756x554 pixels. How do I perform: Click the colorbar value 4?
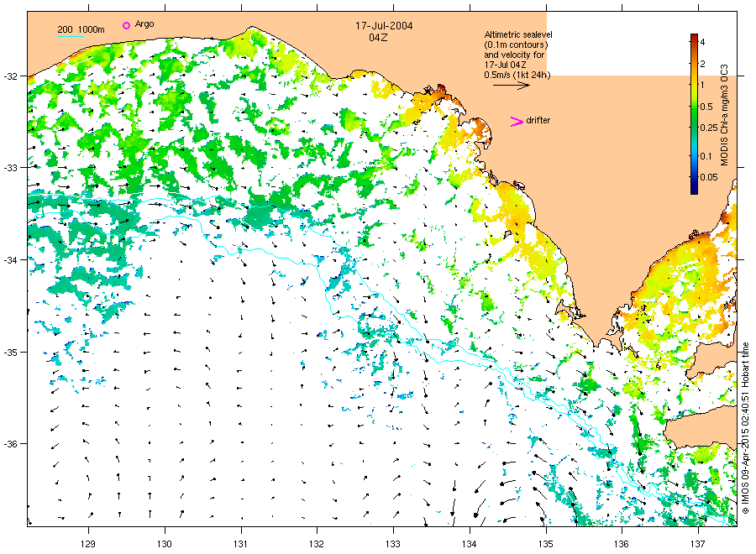[x=702, y=42]
